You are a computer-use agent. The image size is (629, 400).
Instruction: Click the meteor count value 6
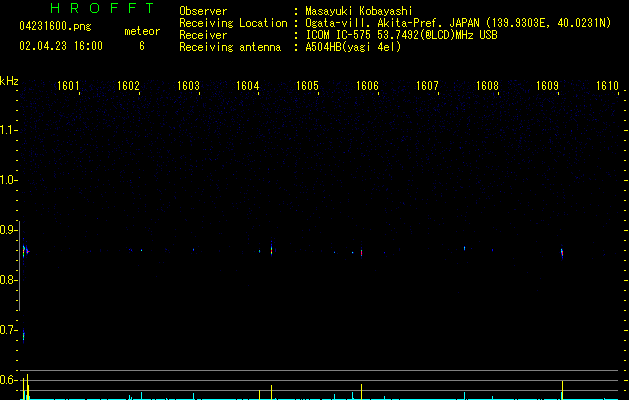pyautogui.click(x=142, y=46)
